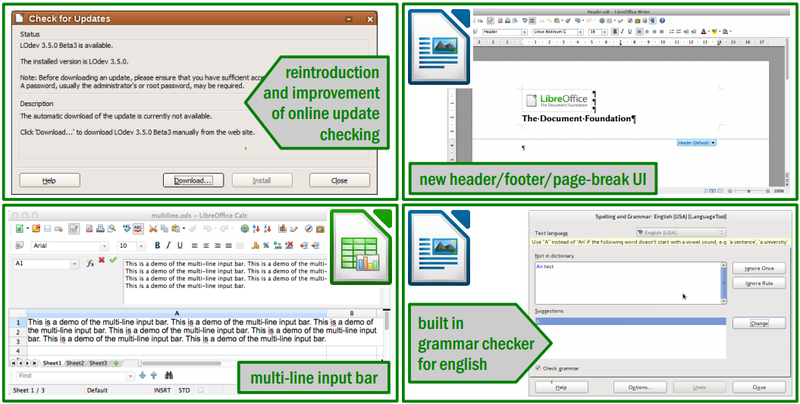Toggle INSRT mode in Calc status bar
Image resolution: width=800 pixels, height=404 pixels.
[163, 390]
